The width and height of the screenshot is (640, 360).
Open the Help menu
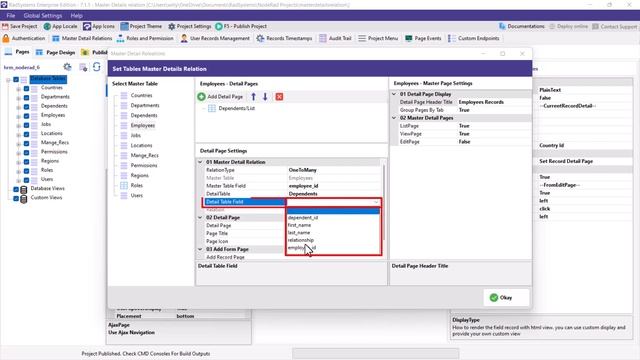pyautogui.click(x=76, y=16)
